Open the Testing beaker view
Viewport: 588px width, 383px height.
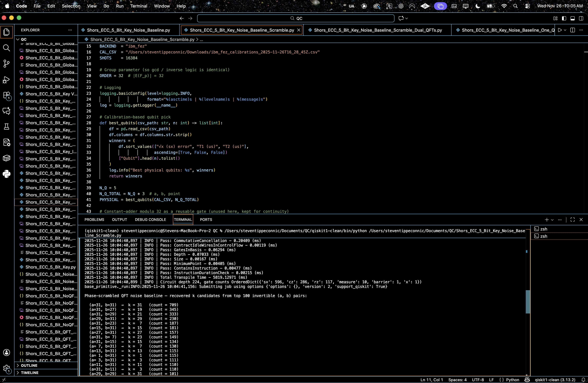tap(7, 127)
